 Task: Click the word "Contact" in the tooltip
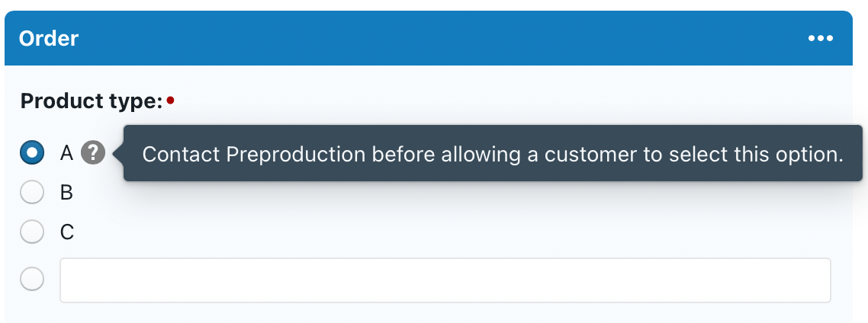[181, 154]
